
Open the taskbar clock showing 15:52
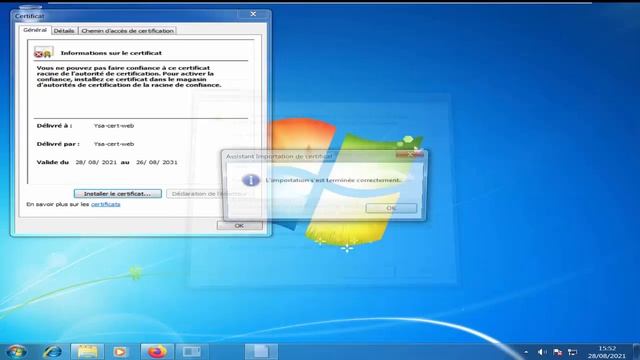(607, 352)
